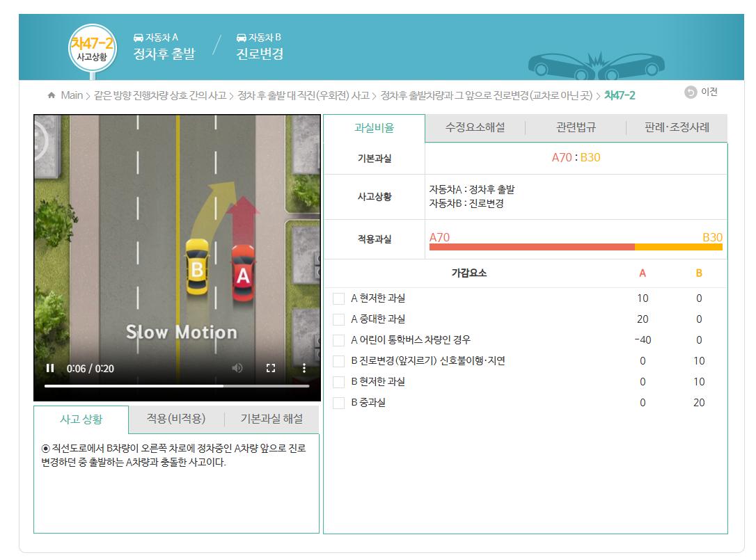Image resolution: width=756 pixels, height=560 pixels.
Task: Click the 차47-2 사고상황 circular badge
Action: point(93,48)
